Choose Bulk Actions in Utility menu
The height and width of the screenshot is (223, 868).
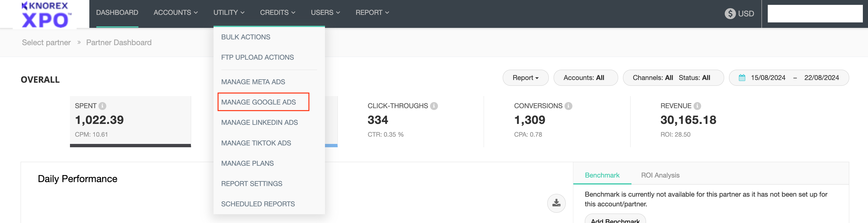pos(246,37)
